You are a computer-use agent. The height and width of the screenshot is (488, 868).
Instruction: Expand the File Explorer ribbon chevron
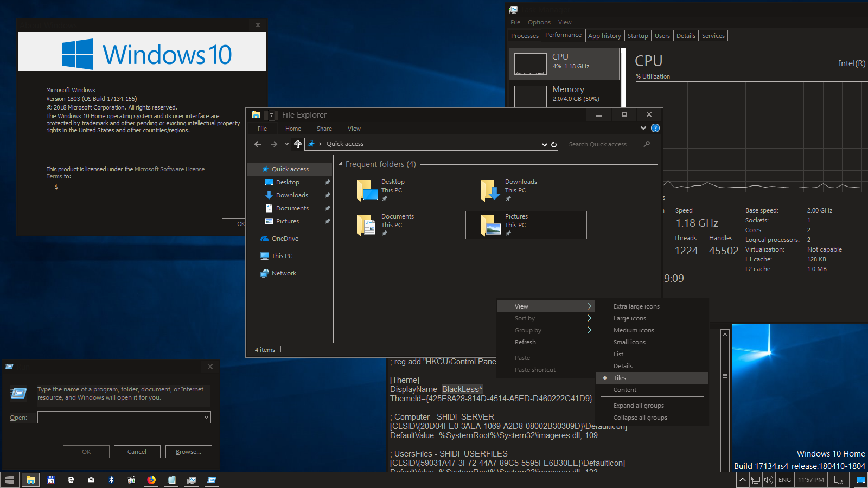(643, 129)
